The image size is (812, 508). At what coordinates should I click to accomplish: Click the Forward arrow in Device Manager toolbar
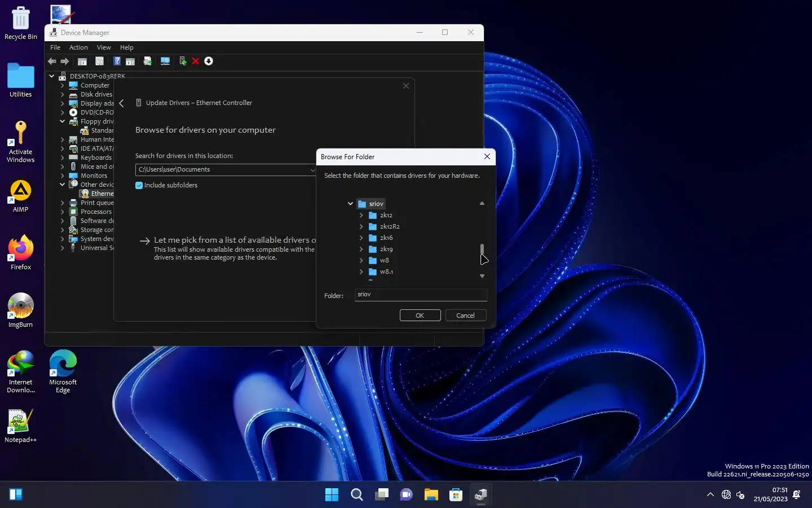coord(65,61)
